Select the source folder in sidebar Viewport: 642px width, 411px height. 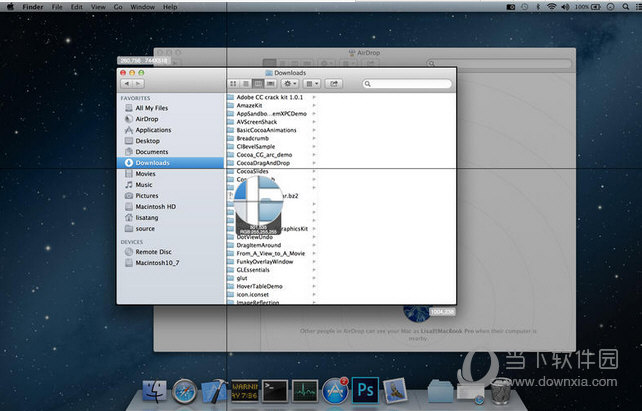click(x=145, y=229)
